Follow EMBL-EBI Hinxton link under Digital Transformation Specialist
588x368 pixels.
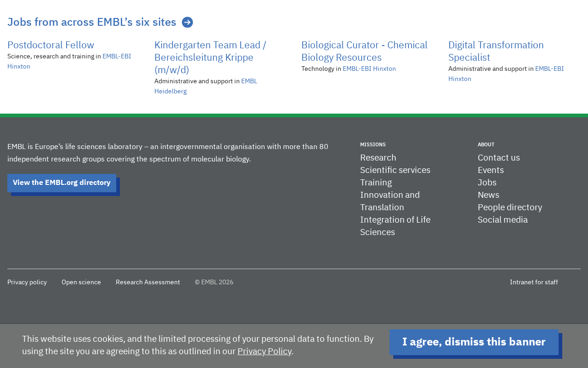[506, 74]
